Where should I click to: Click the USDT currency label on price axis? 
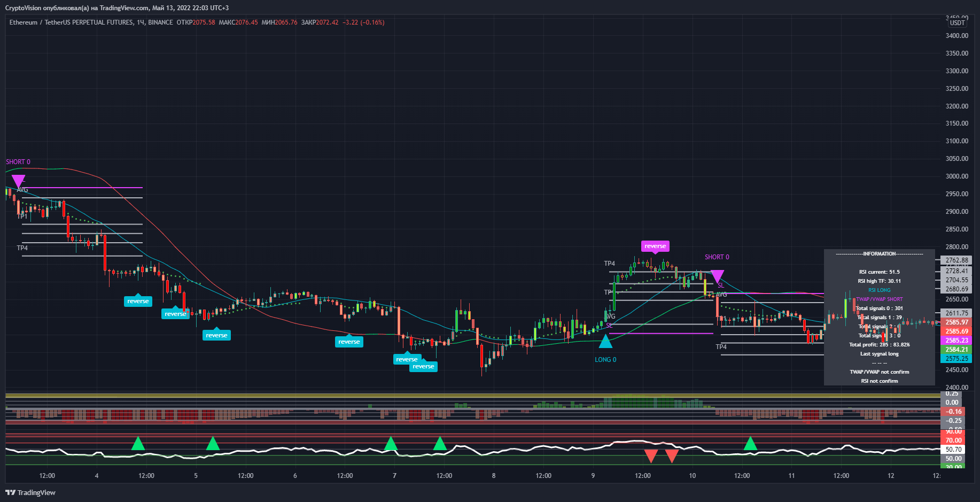(x=957, y=23)
